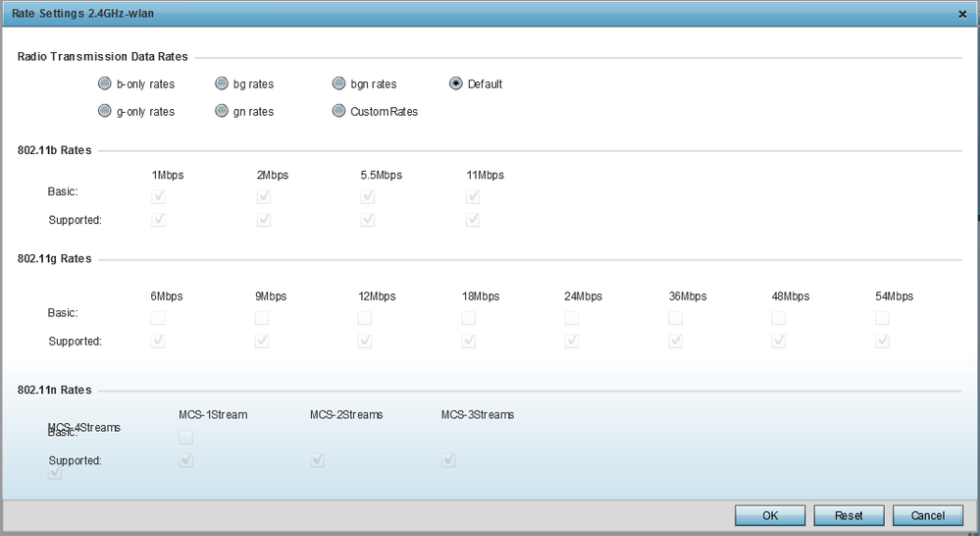This screenshot has height=536, width=980.
Task: Toggle Basic 5.5Mbps checkbox in 802.11b
Action: (368, 196)
